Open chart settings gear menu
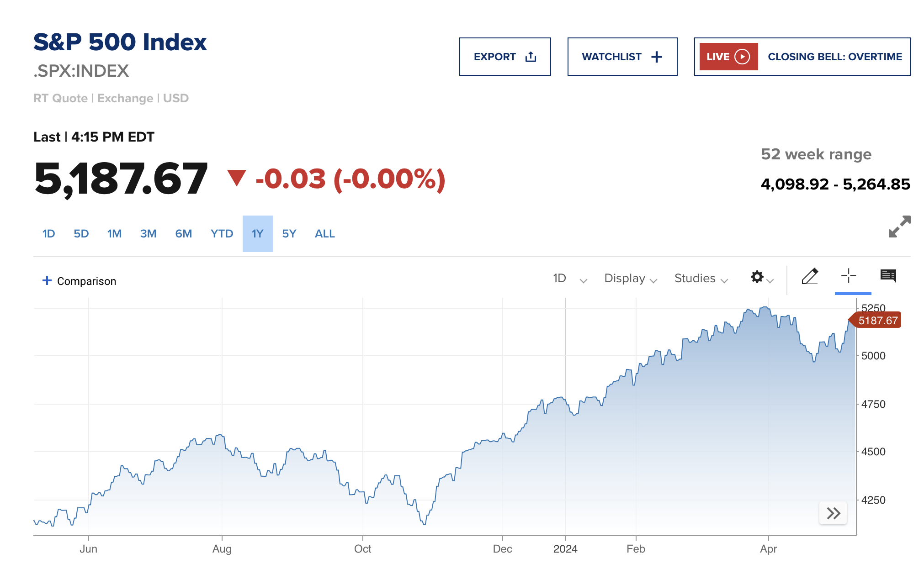This screenshot has height=569, width=924. [758, 277]
